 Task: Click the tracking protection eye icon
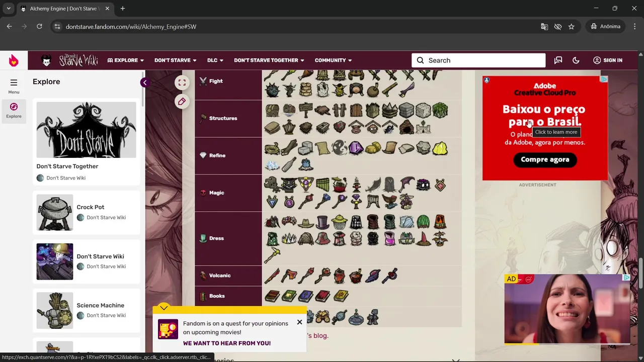point(557,26)
